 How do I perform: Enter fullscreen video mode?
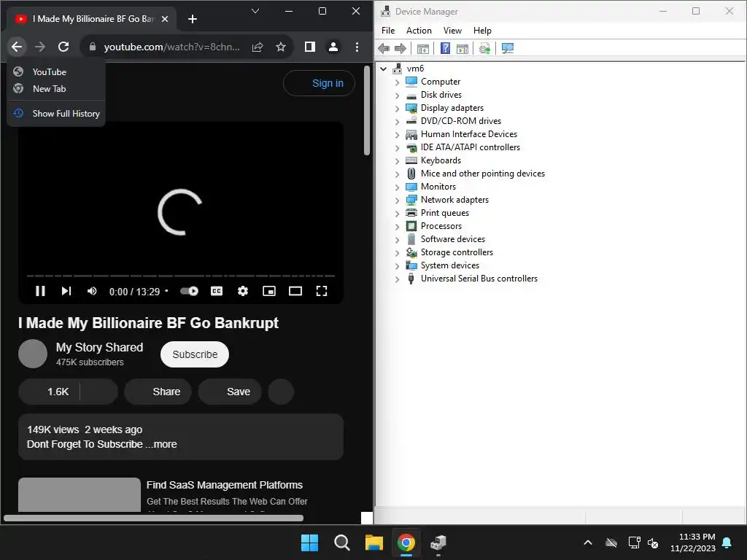point(322,291)
